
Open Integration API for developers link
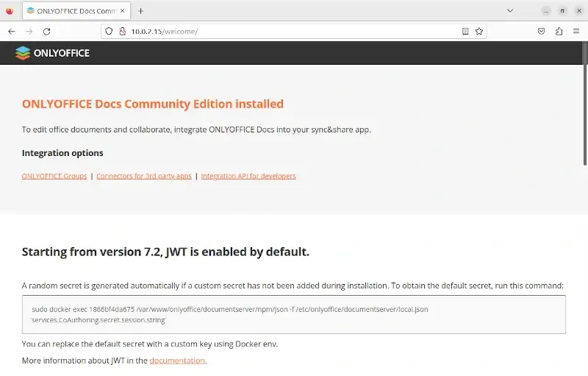(248, 176)
